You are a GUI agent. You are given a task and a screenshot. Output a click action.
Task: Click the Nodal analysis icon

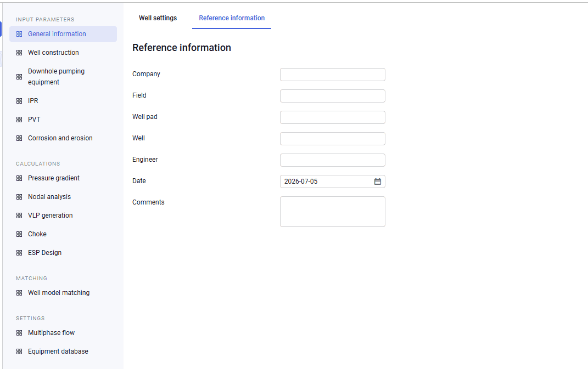coord(19,197)
